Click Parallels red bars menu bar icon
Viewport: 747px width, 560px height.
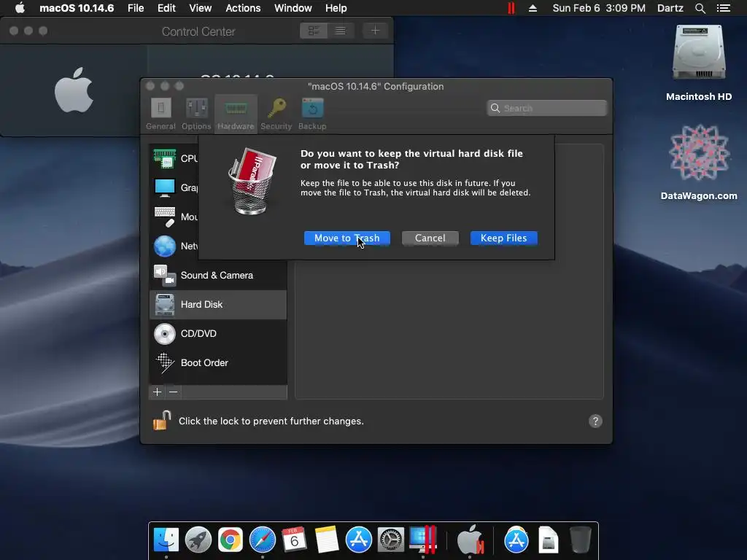[511, 8]
